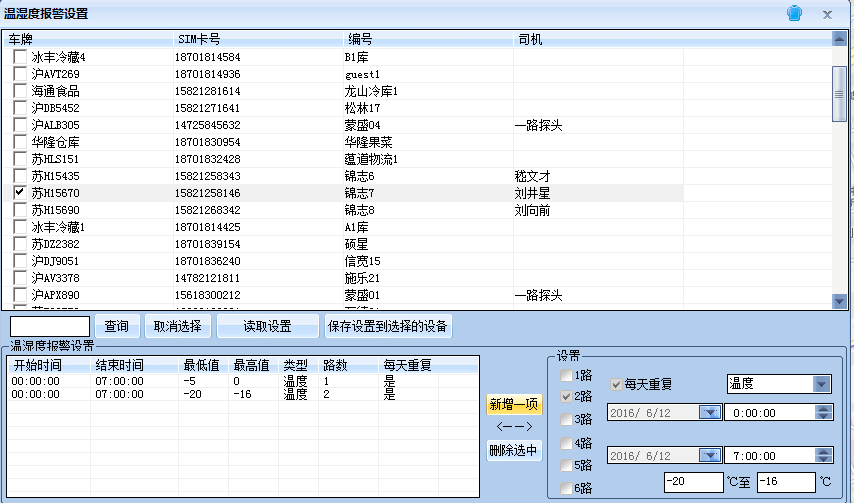The width and height of the screenshot is (854, 504).
Task: Toggle the 每天重复 checkbox
Action: [x=615, y=383]
